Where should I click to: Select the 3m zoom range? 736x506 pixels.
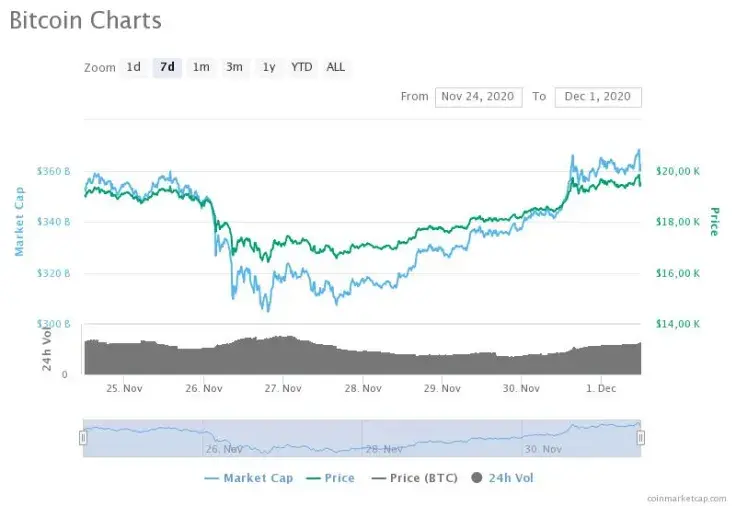[x=234, y=67]
